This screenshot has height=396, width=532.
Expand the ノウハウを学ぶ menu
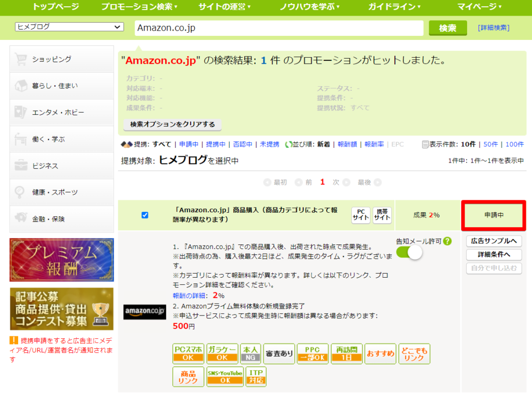310,6
